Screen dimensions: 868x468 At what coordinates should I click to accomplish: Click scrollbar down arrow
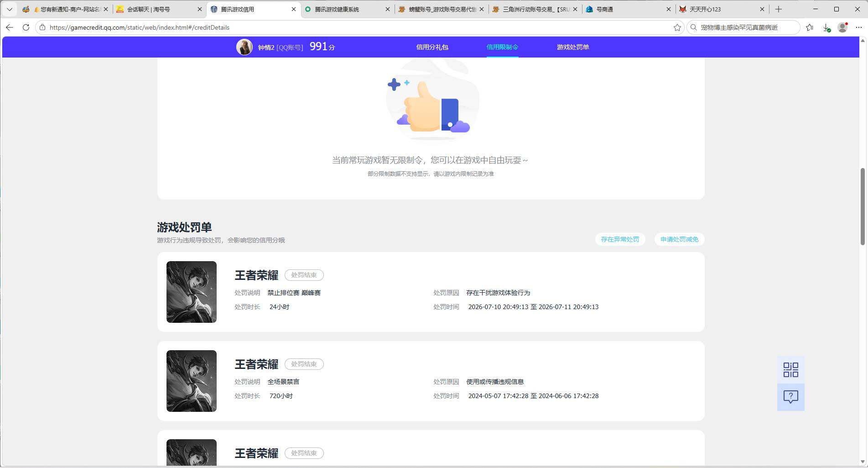pos(863,462)
